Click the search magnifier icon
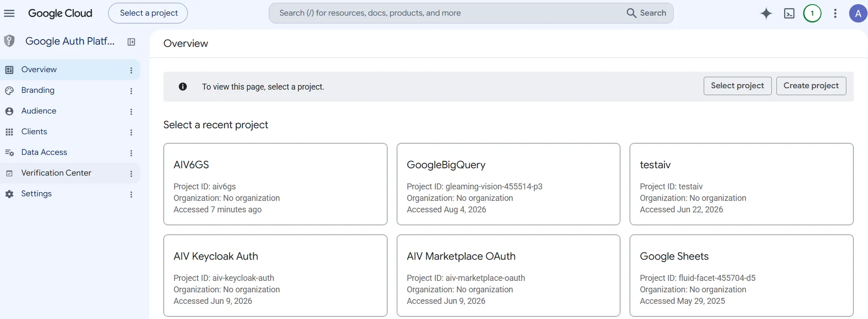The image size is (868, 319). click(631, 13)
